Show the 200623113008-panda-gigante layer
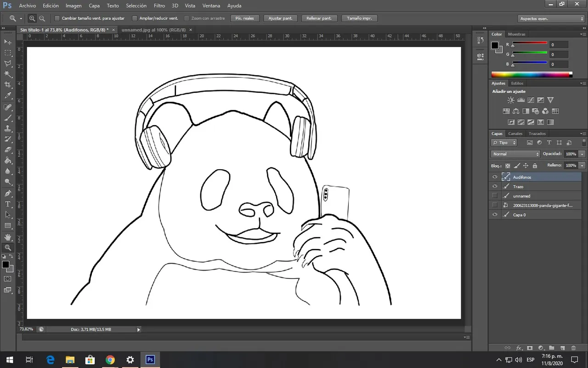Screen dimensions: 588x368 tap(495, 205)
